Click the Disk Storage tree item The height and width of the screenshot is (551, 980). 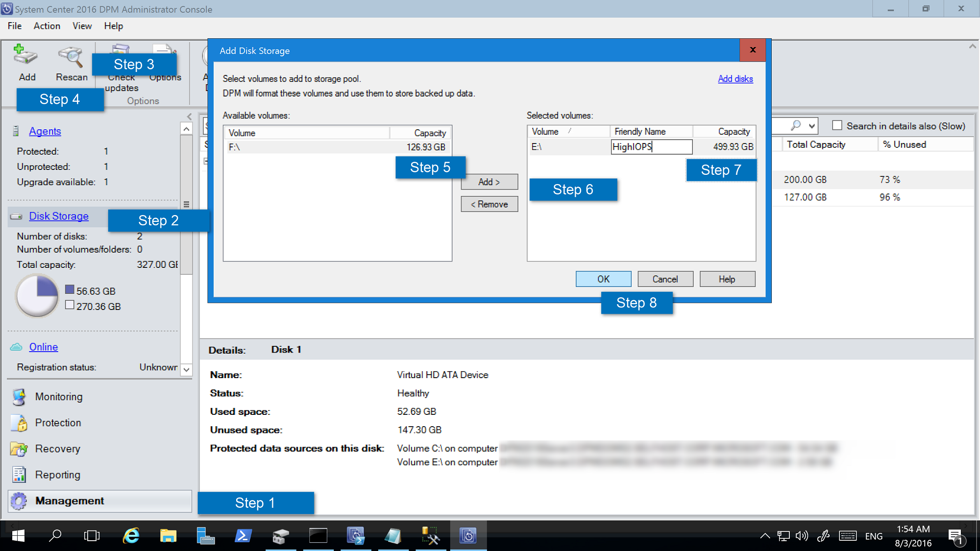point(58,216)
